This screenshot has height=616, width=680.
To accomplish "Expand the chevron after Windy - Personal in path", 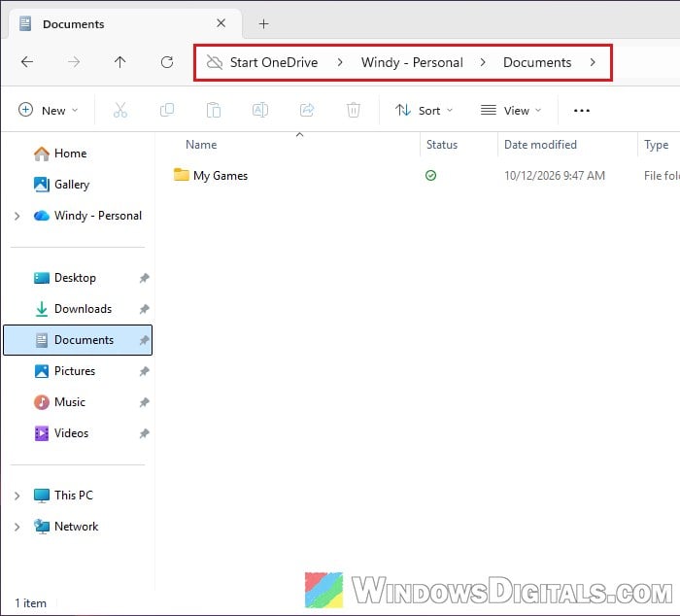I will click(483, 62).
